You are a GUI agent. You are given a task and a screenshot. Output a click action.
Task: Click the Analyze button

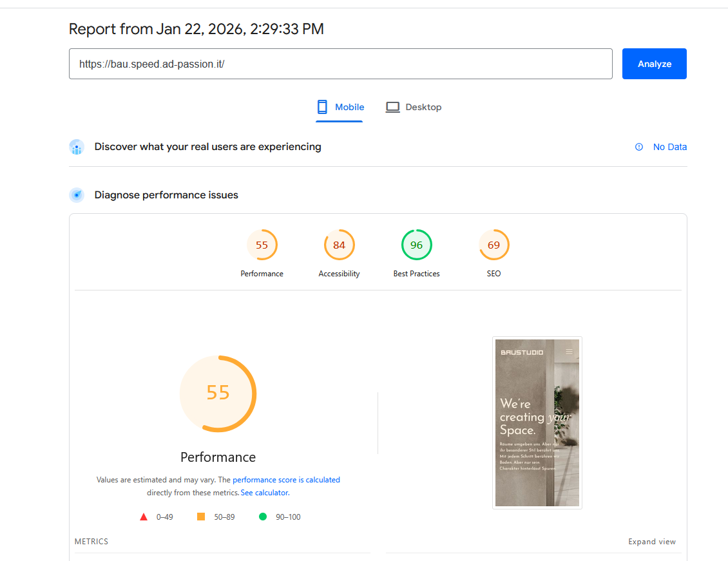(x=654, y=64)
